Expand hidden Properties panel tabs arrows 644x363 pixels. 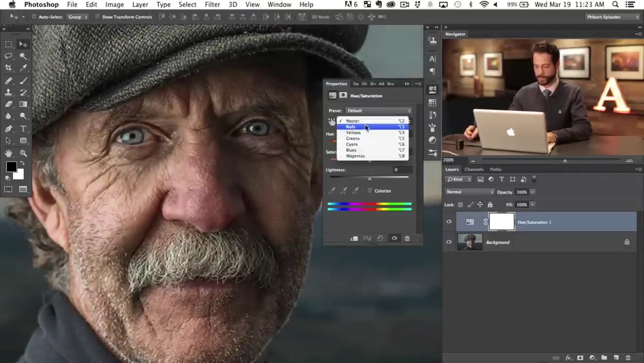[407, 84]
